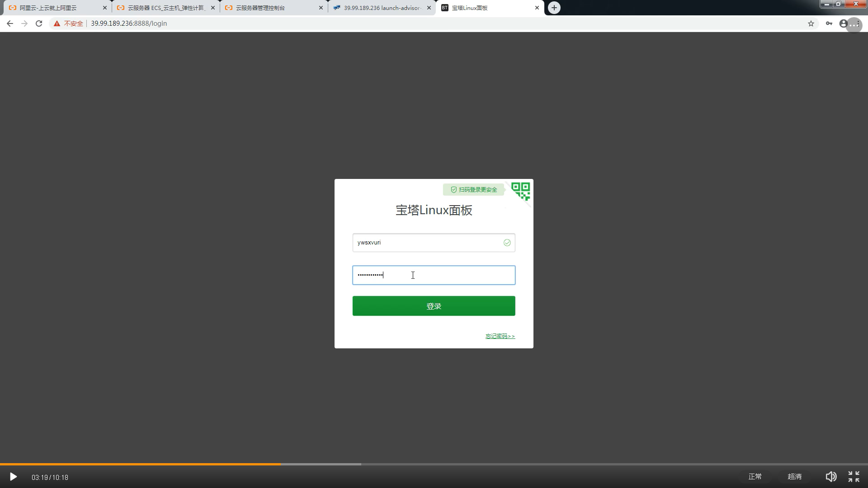The width and height of the screenshot is (868, 488).
Task: Click the video progress bar
Action: click(x=434, y=464)
